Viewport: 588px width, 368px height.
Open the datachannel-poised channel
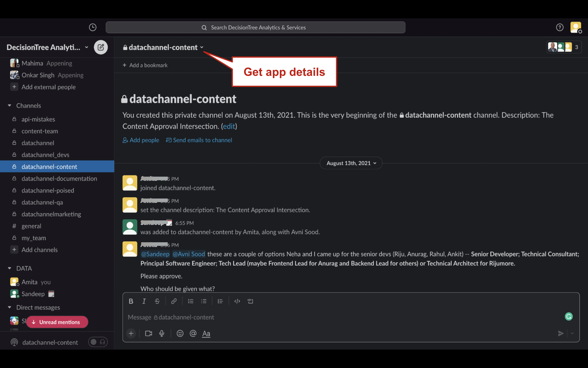click(57, 190)
